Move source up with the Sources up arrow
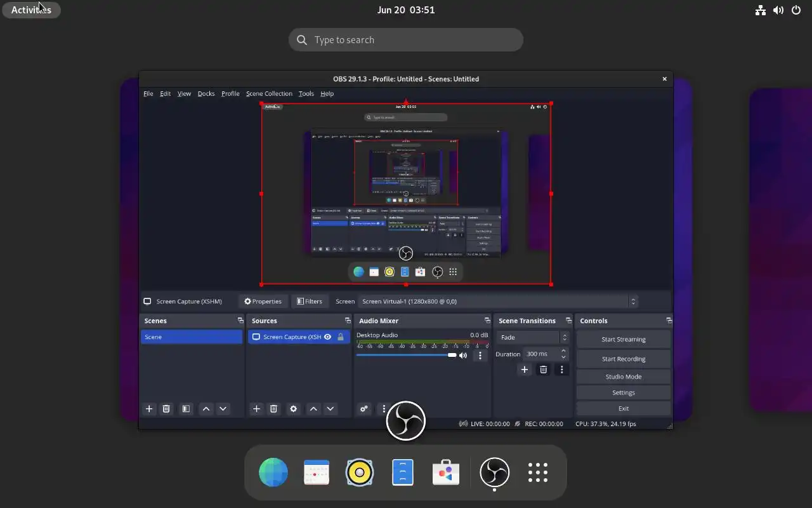Image resolution: width=812 pixels, height=508 pixels. coord(313,409)
